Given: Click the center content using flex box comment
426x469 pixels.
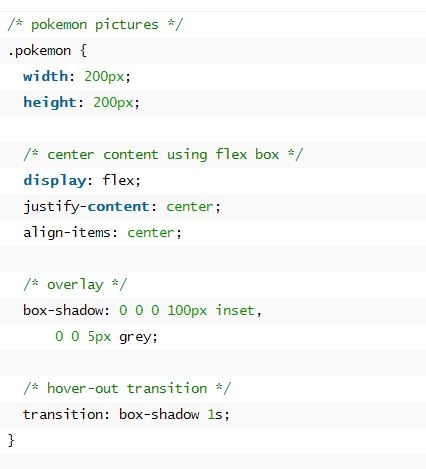Looking at the screenshot, I should (x=163, y=155).
